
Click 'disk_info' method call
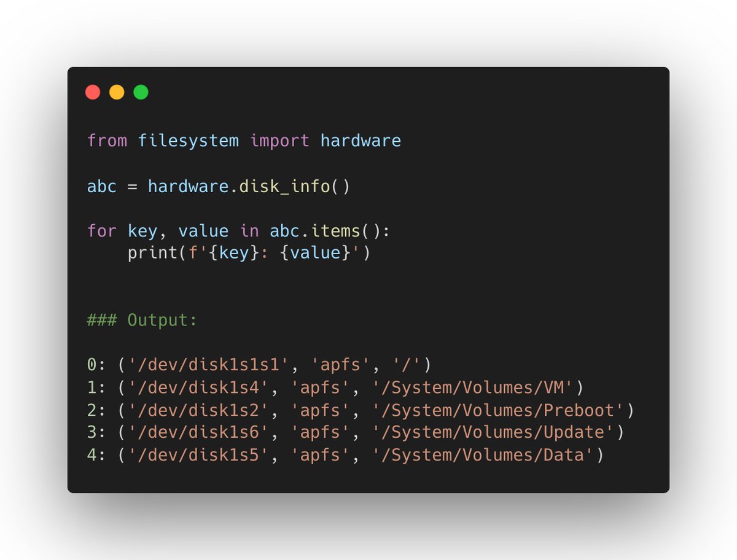[x=284, y=186]
